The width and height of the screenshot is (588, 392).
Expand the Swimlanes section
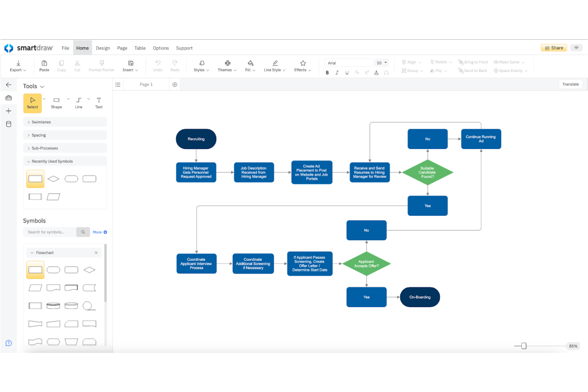(x=65, y=122)
